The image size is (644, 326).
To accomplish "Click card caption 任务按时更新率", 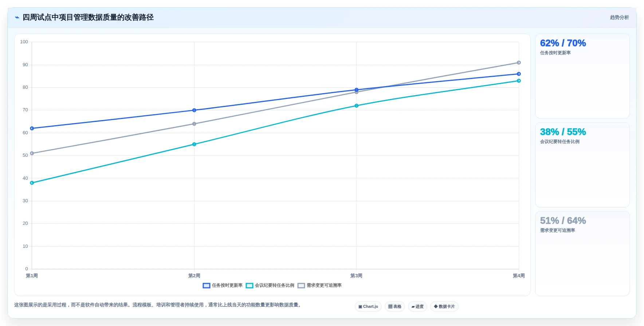I will coord(555,53).
